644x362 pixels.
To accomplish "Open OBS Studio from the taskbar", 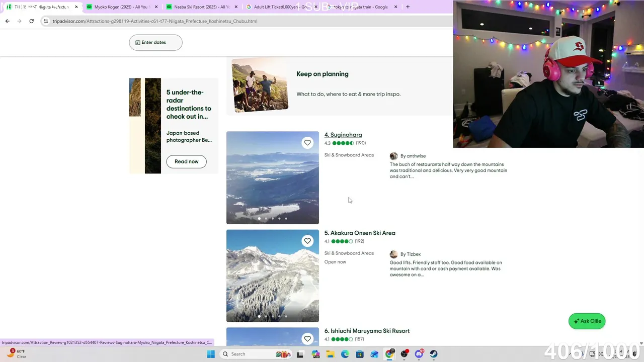I will [404, 354].
